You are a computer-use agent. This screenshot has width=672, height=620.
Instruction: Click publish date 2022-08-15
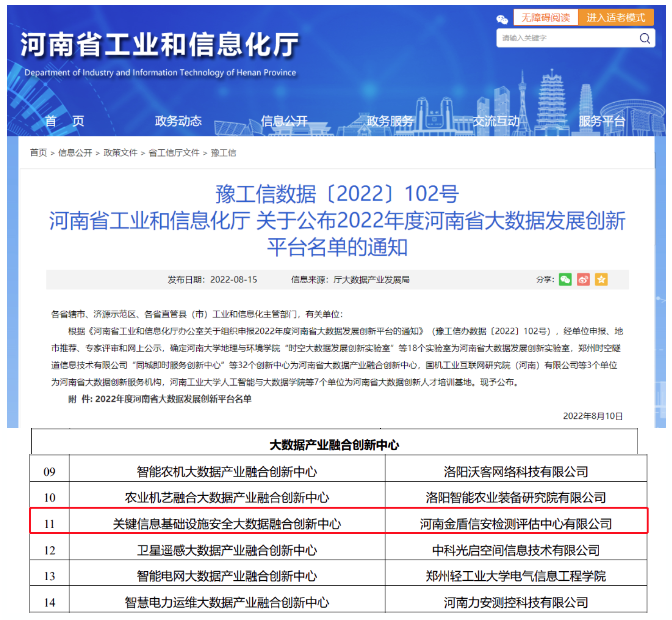[x=234, y=280]
